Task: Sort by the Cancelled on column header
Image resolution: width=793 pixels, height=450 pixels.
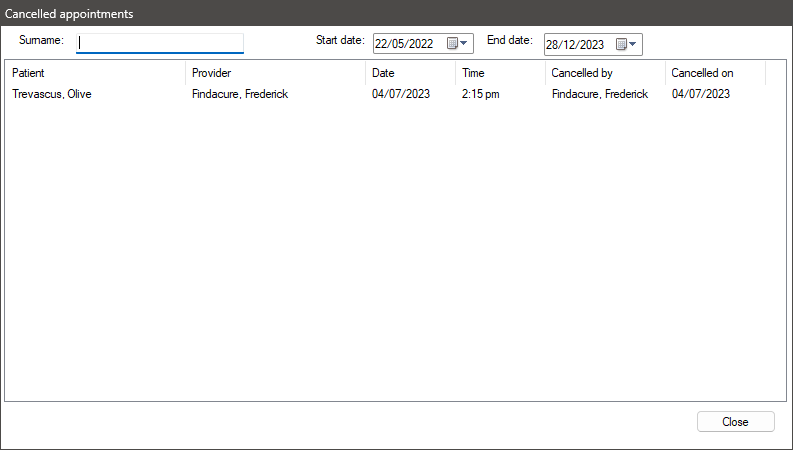Action: [x=716, y=73]
